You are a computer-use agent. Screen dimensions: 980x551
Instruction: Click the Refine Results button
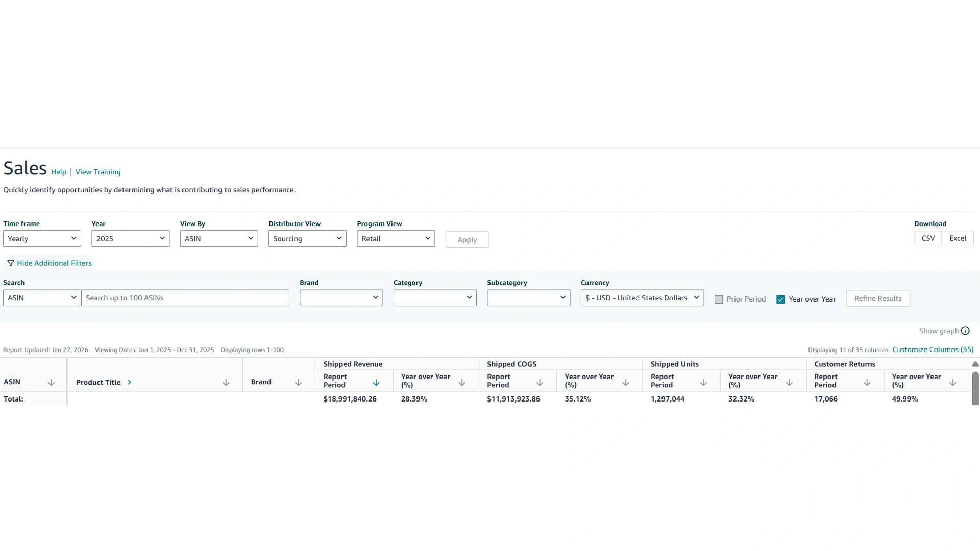click(x=878, y=298)
